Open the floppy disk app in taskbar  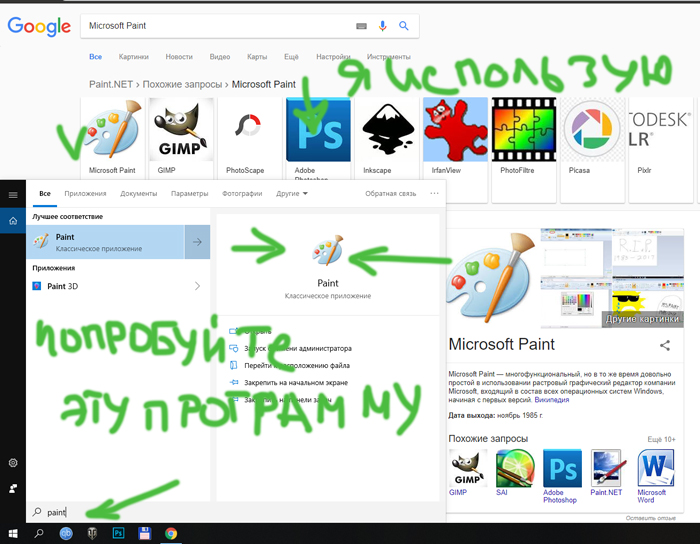[145, 533]
